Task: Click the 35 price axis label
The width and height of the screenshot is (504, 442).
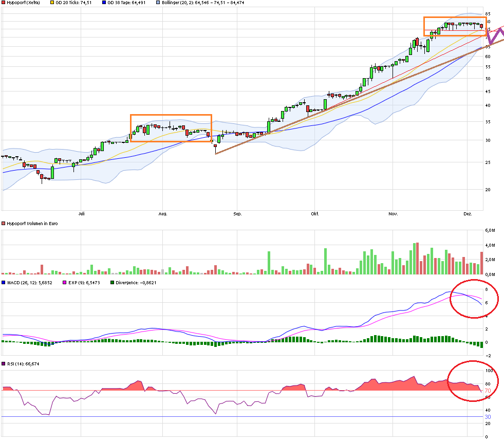Action: [x=488, y=122]
